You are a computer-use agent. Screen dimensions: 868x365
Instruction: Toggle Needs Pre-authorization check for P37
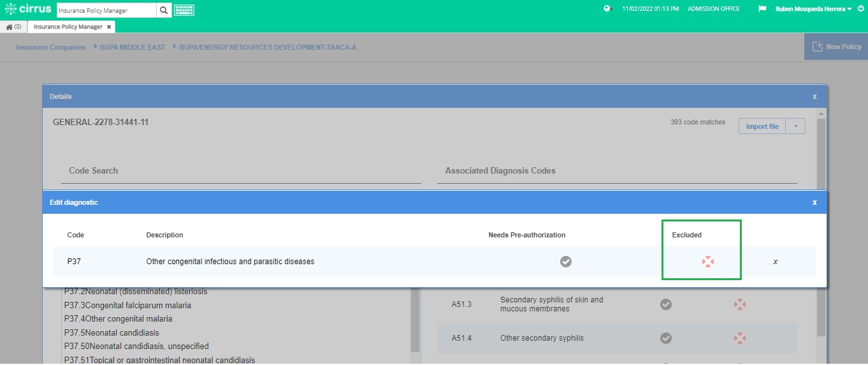click(x=566, y=262)
